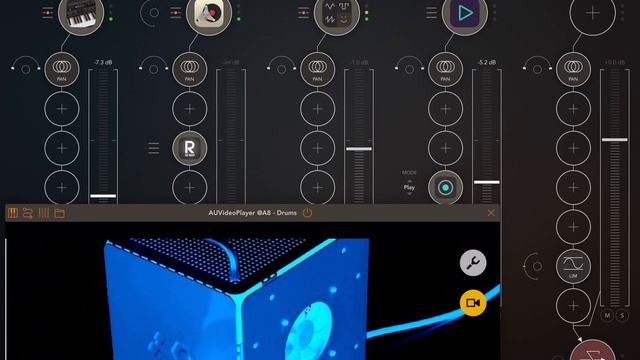Change the MODE Play selector
This screenshot has height=360, width=640.
click(409, 187)
